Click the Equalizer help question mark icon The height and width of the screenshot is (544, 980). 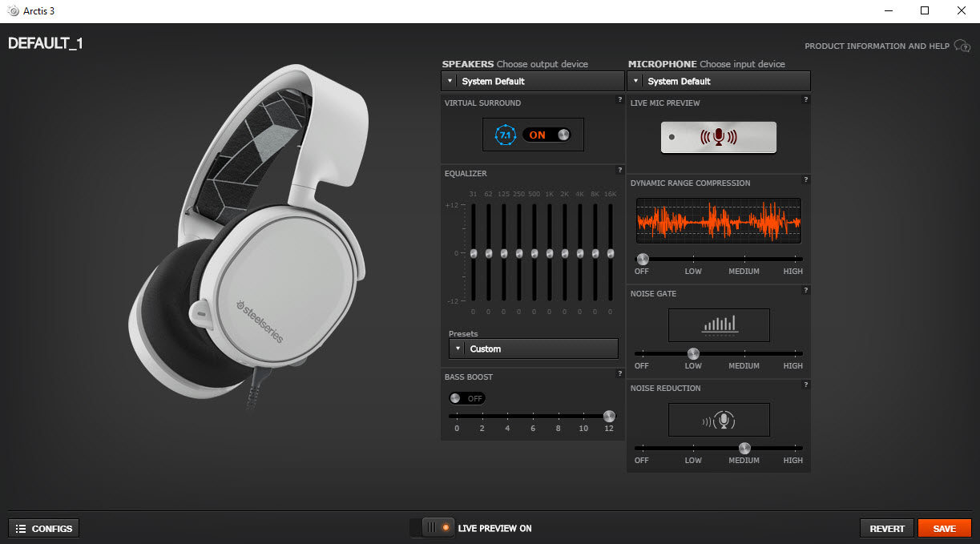619,171
